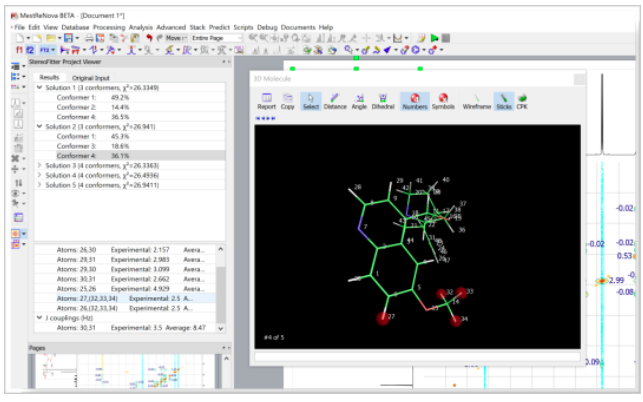
Task: Collapse Solution 1 tree node
Action: (x=39, y=87)
